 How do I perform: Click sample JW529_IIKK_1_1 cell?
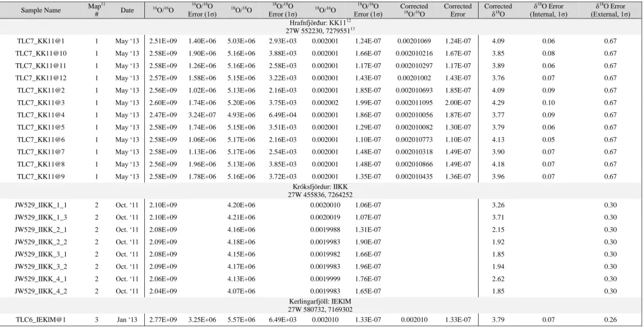[40, 205]
